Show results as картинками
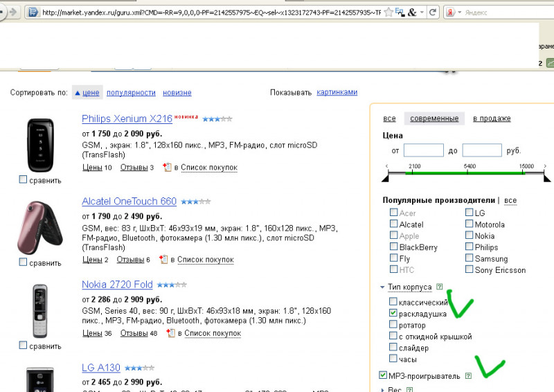The image size is (554, 392). [337, 92]
